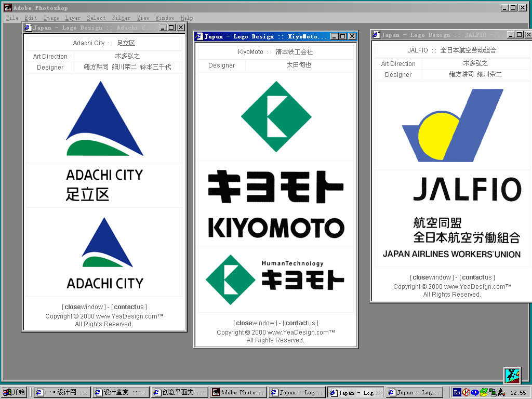This screenshot has width=532, height=399.
Task: Click the large green Kiyomoto diamond logo
Action: coord(276,116)
